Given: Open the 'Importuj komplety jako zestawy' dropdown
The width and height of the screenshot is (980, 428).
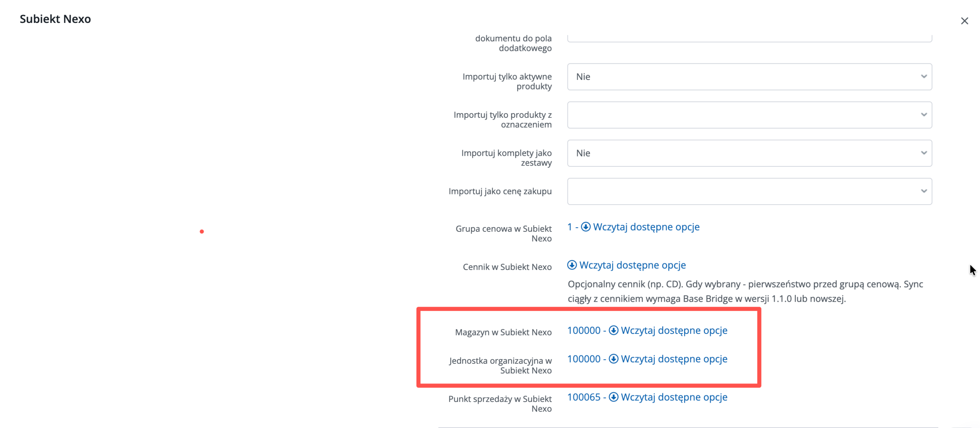Looking at the screenshot, I should (749, 153).
